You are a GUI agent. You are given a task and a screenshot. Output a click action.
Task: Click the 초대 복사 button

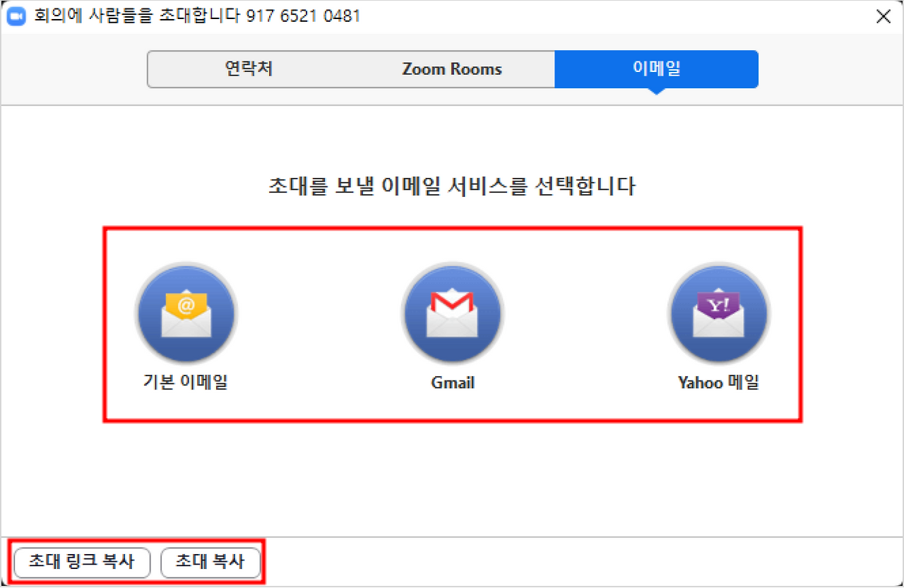pos(210,562)
